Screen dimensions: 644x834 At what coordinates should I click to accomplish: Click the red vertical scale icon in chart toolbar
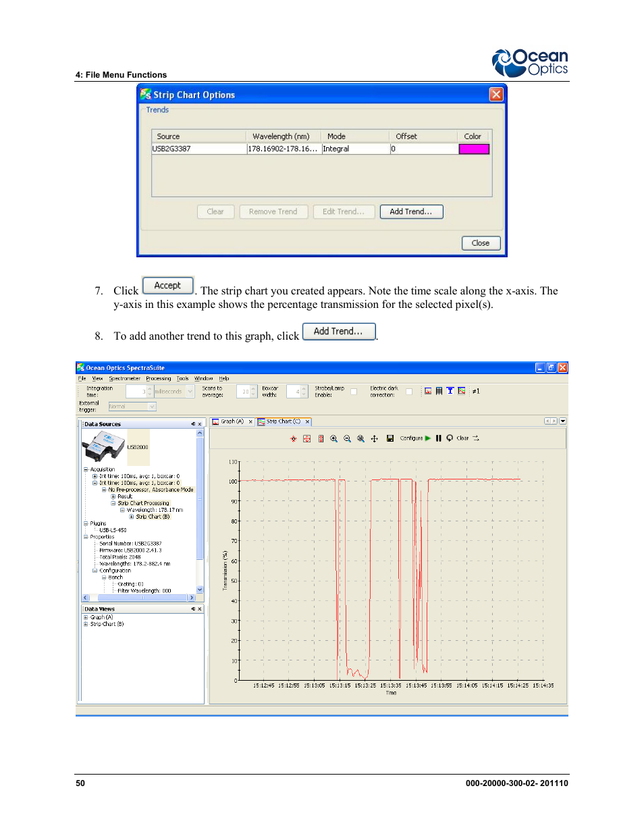[x=321, y=438]
